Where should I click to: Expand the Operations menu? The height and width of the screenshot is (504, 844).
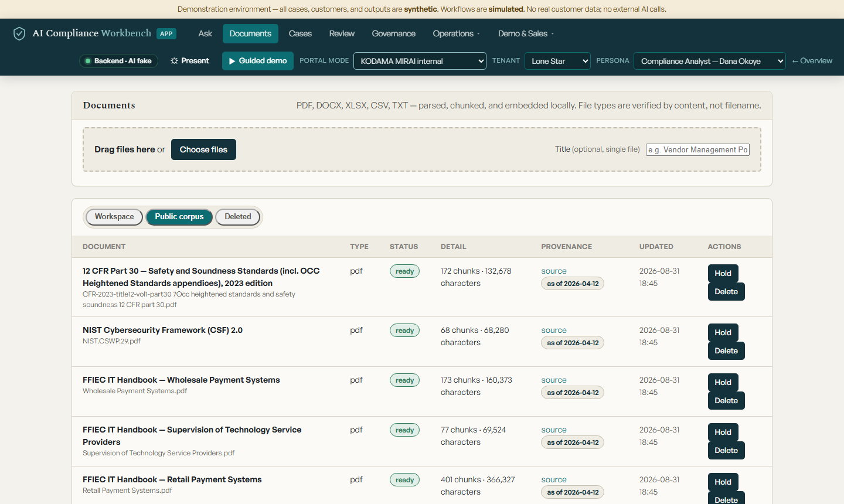(456, 33)
